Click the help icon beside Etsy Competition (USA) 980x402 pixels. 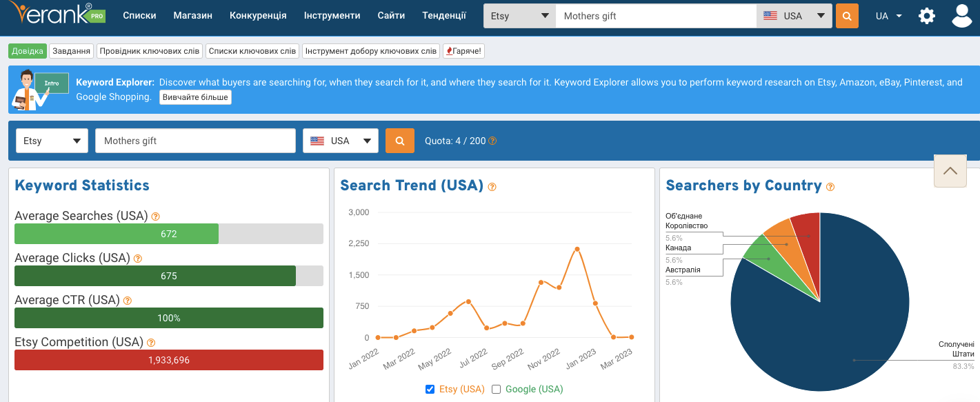click(151, 343)
